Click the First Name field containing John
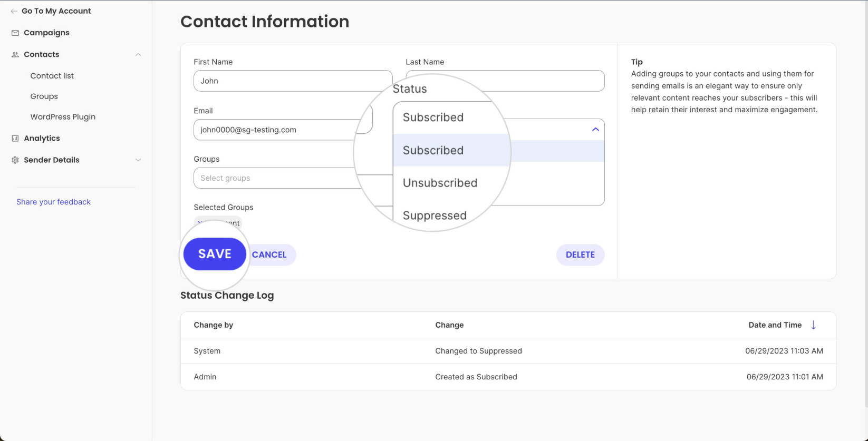This screenshot has height=441, width=868. click(293, 81)
